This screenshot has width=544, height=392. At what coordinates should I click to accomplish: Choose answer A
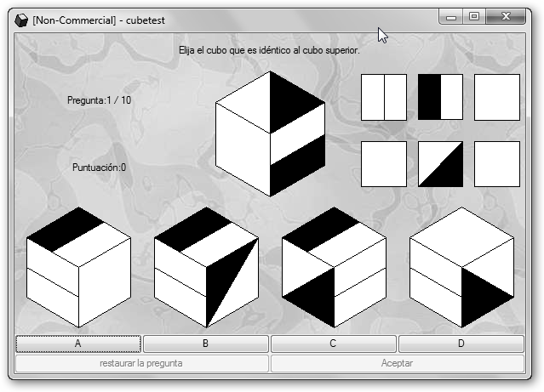78,344
